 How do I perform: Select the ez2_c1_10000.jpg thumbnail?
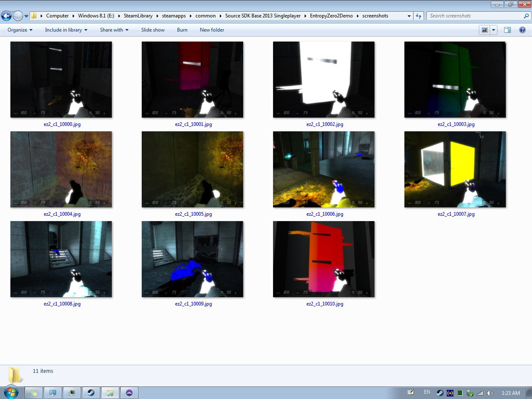click(x=61, y=79)
